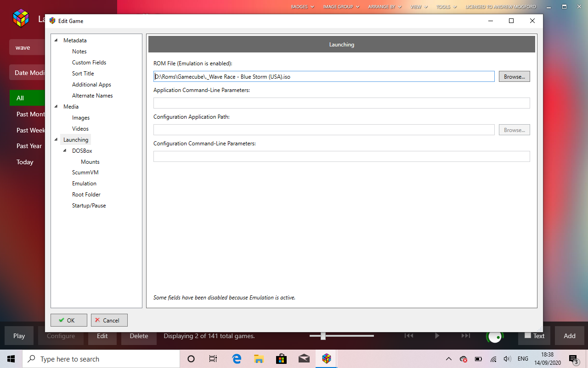Click Add button in LaunchBox
Screen dimensions: 588x368
point(570,336)
